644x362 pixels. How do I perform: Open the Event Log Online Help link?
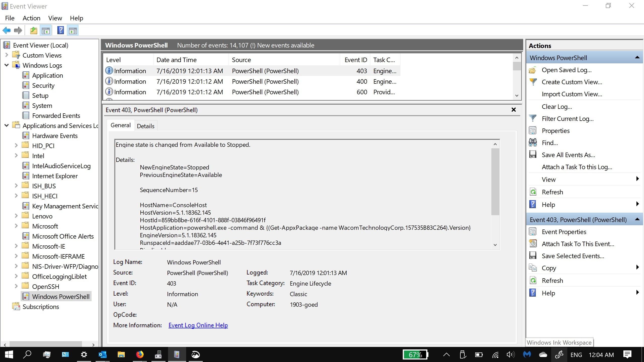click(x=198, y=325)
